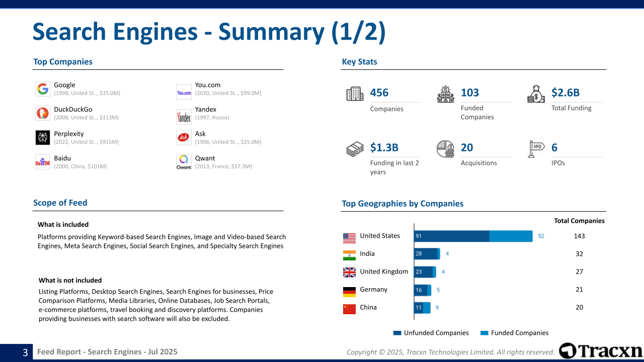
Task: Click the '$2.6B' total funding value
Action: coord(566,93)
